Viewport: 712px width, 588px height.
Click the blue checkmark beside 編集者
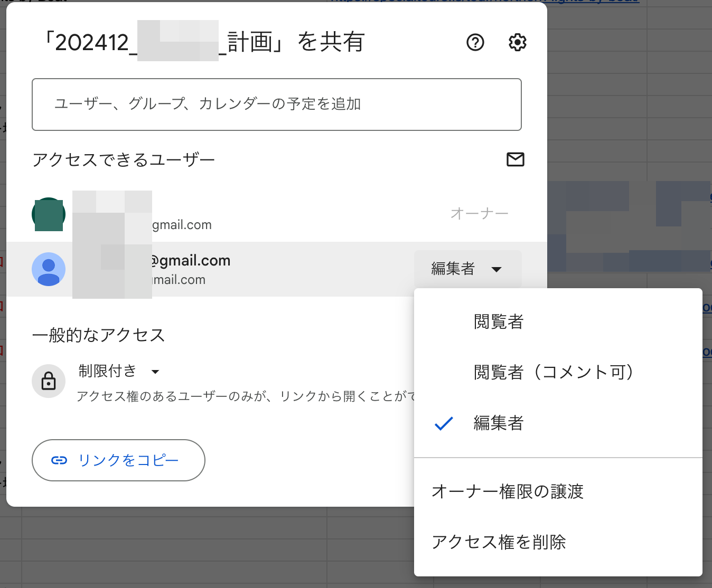click(444, 423)
